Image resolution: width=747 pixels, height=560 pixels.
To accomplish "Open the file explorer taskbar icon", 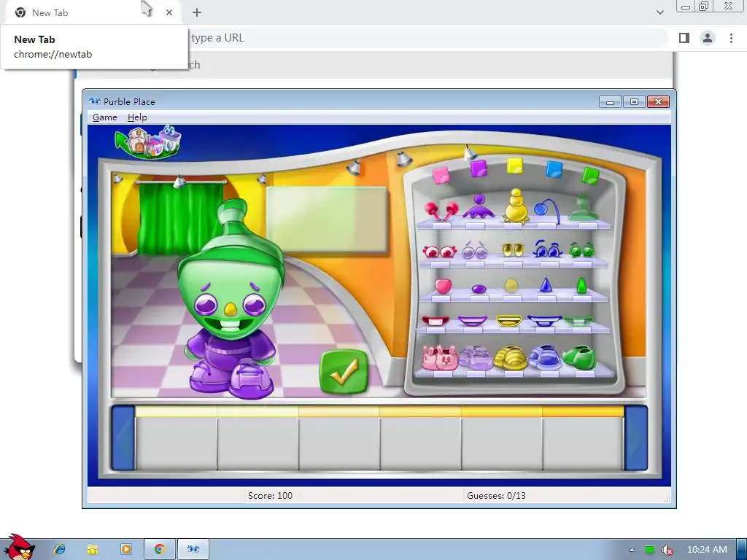I will pyautogui.click(x=93, y=550).
